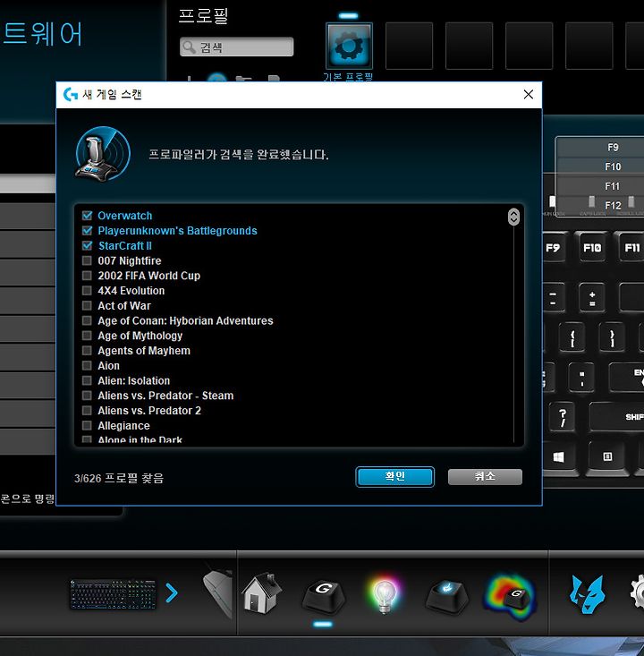Check the Age of Mythology checkbox
Screen dimensions: 644x656
[x=87, y=336]
